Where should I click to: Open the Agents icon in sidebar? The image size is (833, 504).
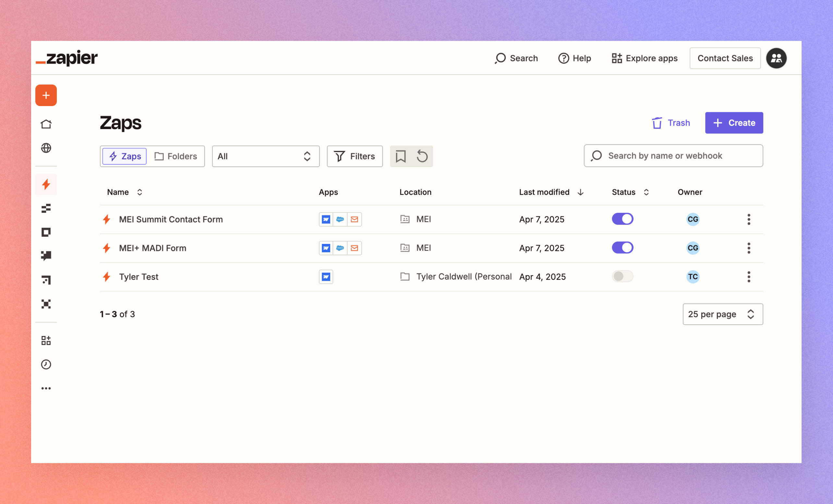(46, 304)
